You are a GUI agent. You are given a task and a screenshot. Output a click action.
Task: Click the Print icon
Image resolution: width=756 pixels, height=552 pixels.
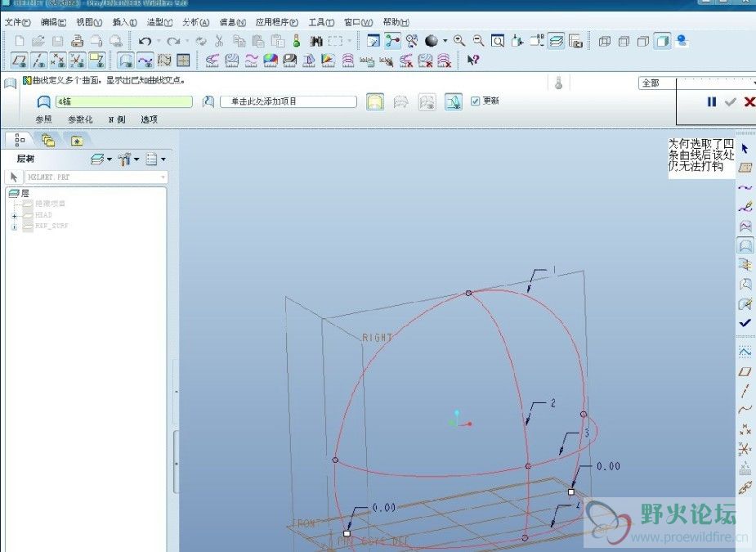point(77,41)
